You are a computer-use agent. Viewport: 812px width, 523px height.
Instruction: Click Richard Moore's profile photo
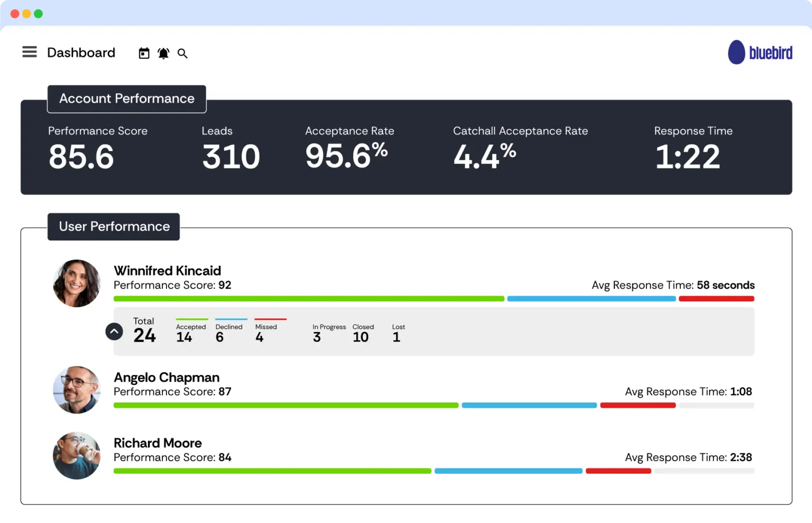77,456
